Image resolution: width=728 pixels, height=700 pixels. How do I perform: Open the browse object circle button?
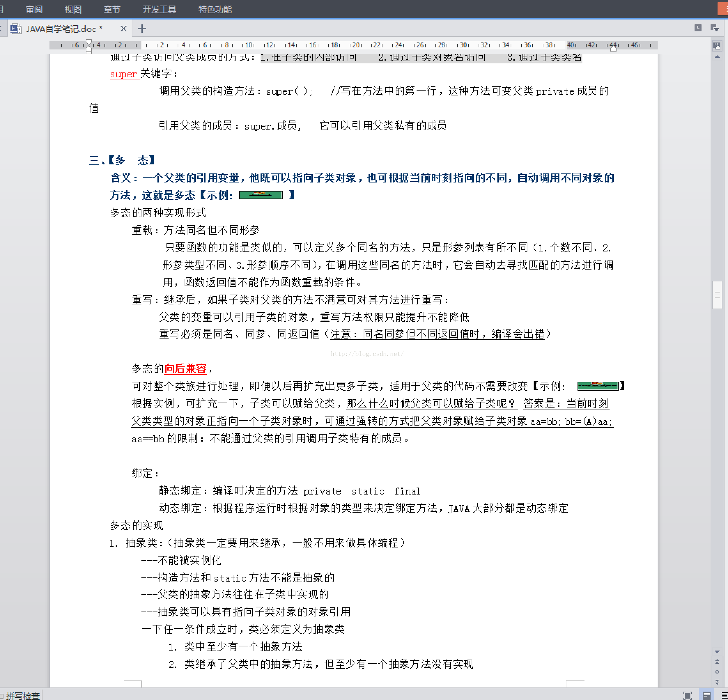click(x=717, y=672)
